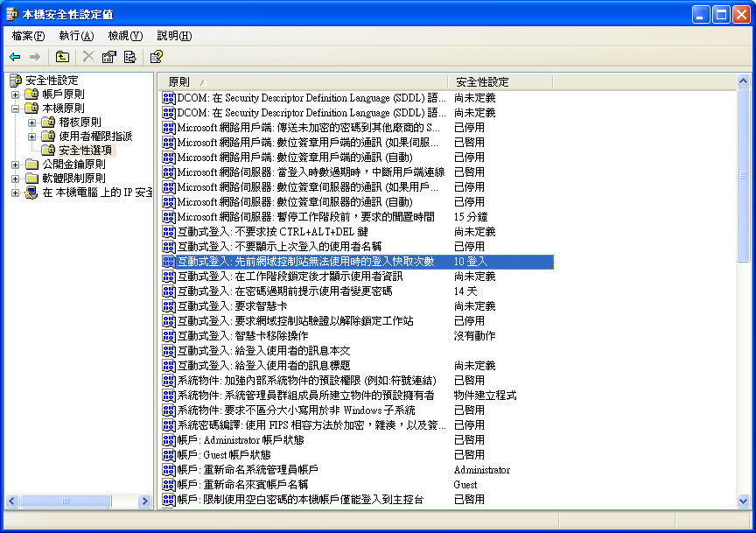756x533 pixels.
Task: Expand the 帳戶原則 tree node
Action: pyautogui.click(x=15, y=95)
